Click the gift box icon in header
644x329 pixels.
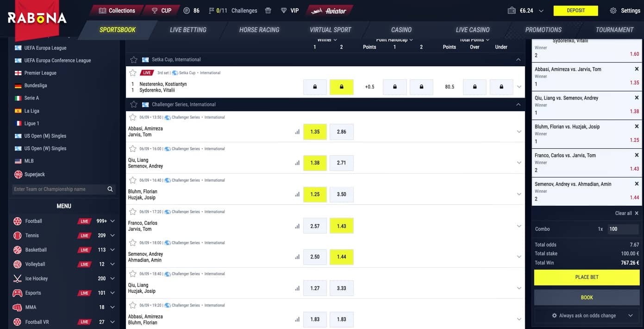point(268,11)
